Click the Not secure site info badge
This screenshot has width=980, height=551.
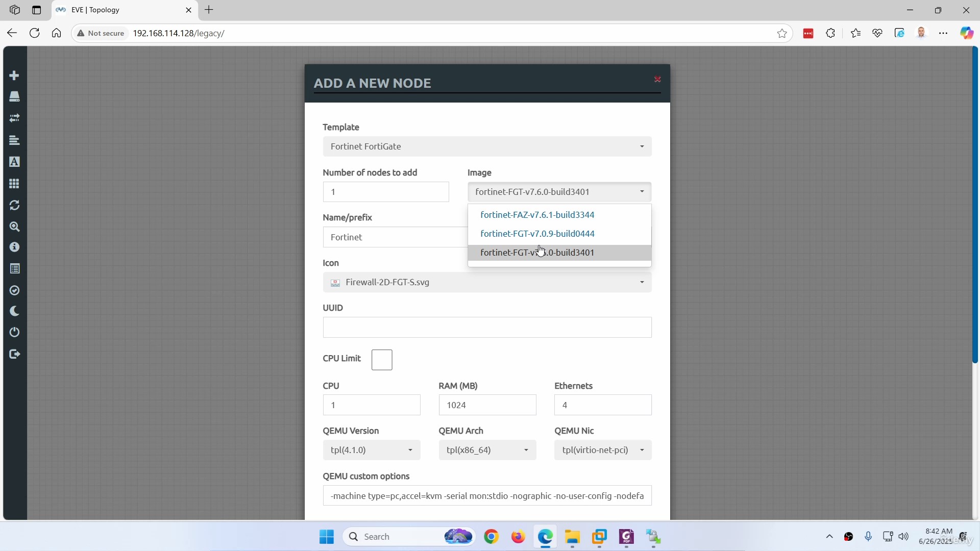pyautogui.click(x=101, y=33)
